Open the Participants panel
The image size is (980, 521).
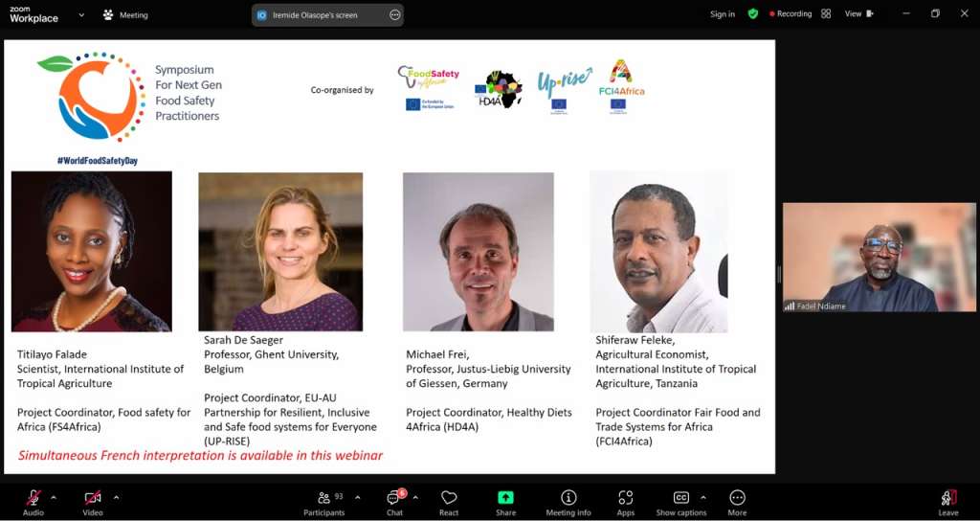pyautogui.click(x=323, y=502)
